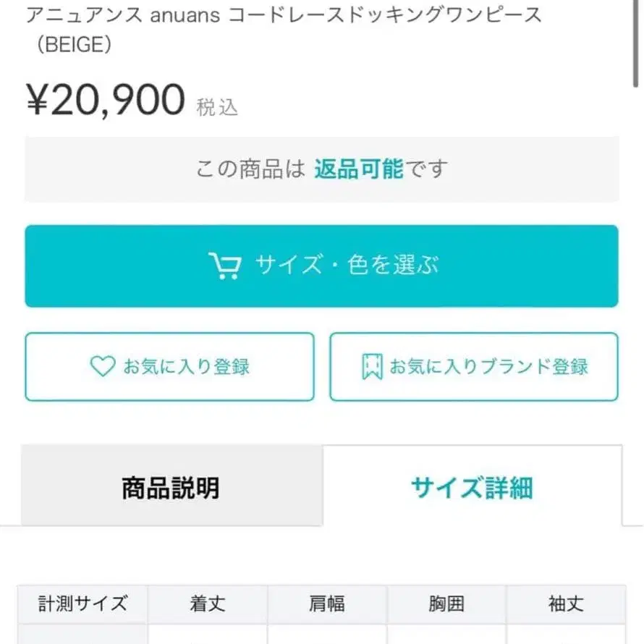
Task: Click the お気に入りブランド登録 brand button
Action: coord(474,366)
